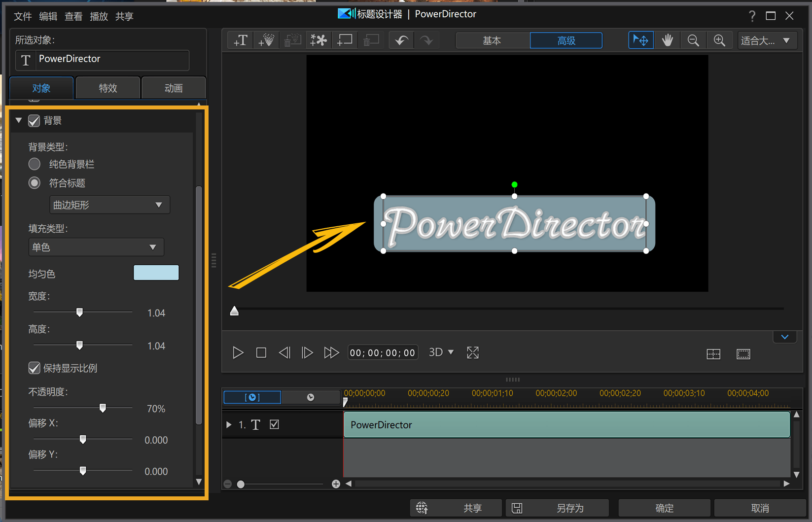Click the insert particle icon

pos(266,40)
